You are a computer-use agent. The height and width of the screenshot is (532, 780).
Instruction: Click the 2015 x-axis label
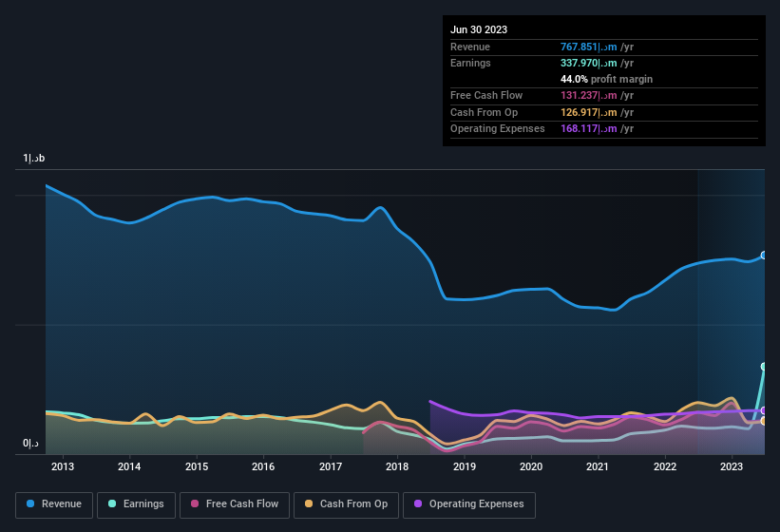[x=197, y=466]
